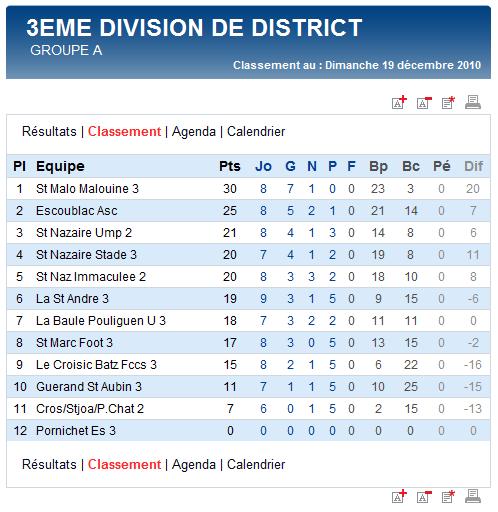This screenshot has height=512, width=498.
Task: Click the Pornichet Es 3 team name
Action: [76, 431]
